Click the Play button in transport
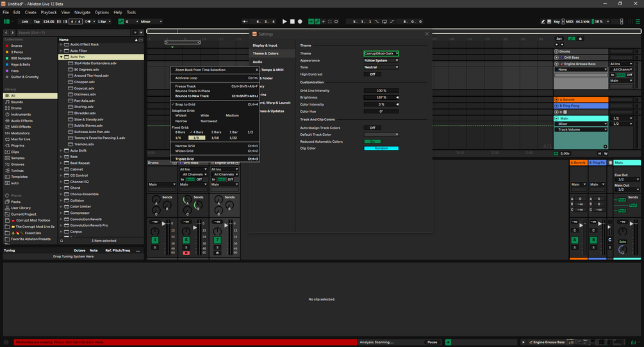The height and width of the screenshot is (347, 644). [x=285, y=22]
